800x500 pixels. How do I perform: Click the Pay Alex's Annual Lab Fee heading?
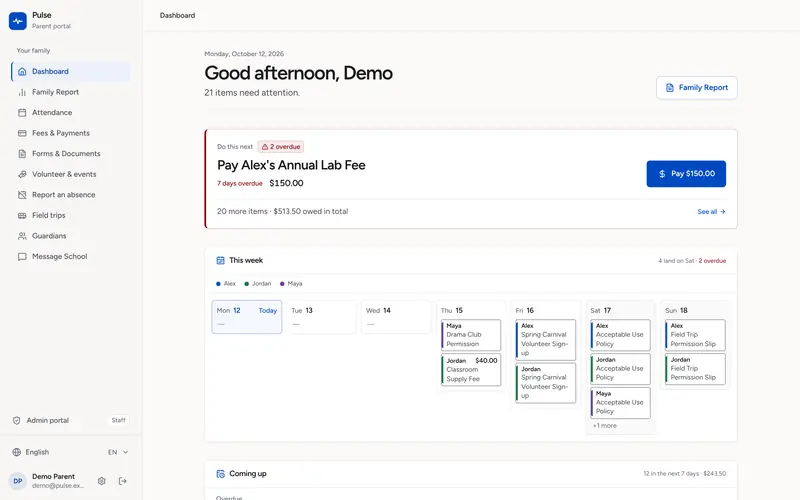(x=291, y=165)
